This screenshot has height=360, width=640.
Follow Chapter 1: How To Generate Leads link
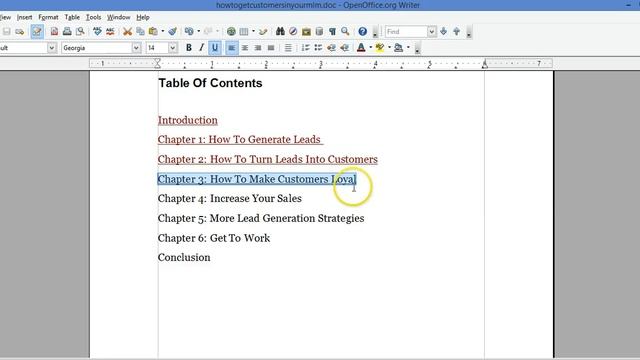240,140
